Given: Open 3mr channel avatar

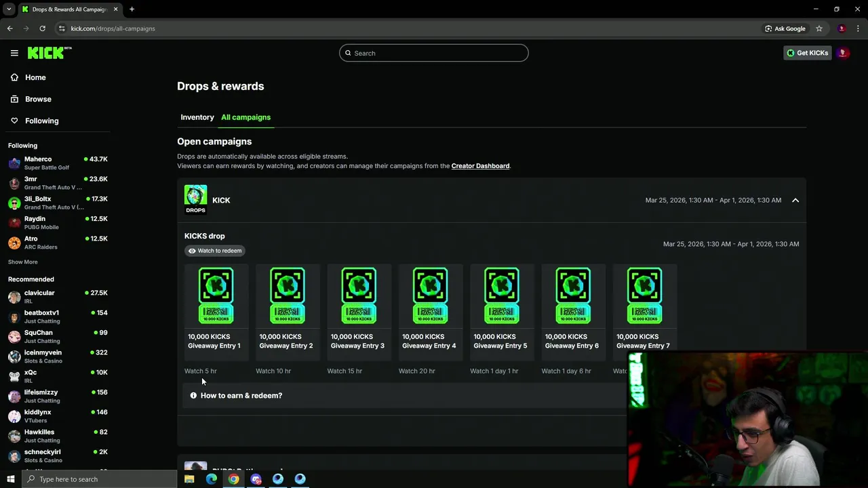Looking at the screenshot, I should point(14,183).
